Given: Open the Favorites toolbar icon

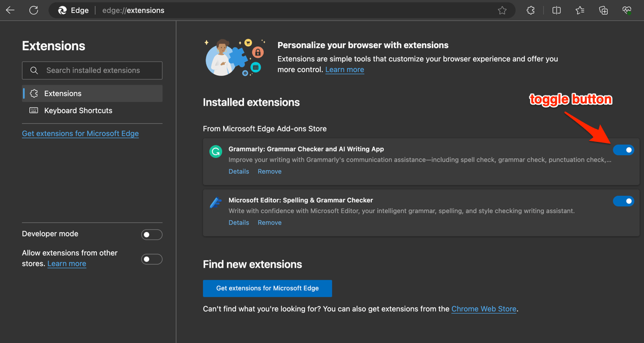Looking at the screenshot, I should pos(580,10).
